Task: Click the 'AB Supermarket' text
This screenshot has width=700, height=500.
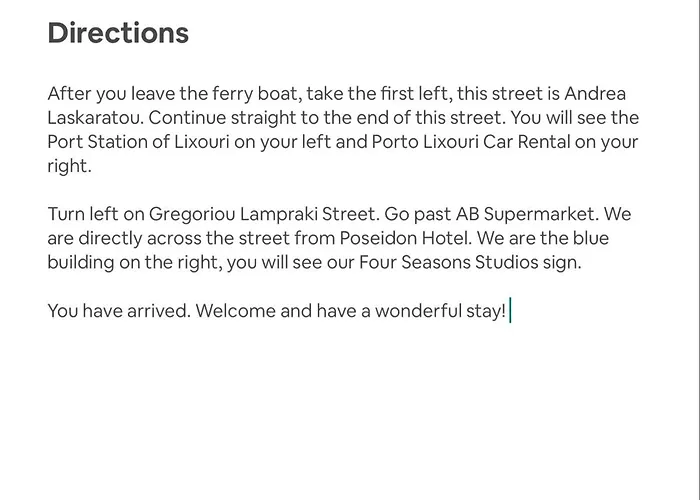Action: [525, 214]
